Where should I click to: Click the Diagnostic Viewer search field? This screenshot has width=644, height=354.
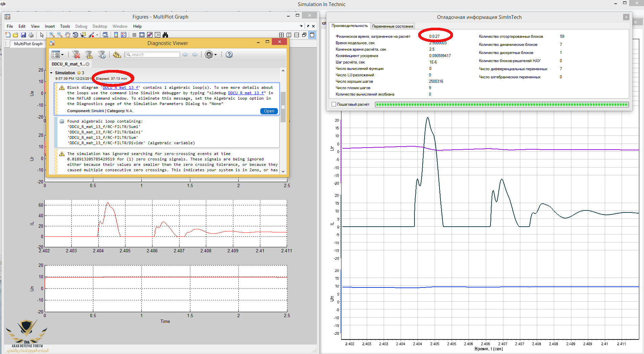pos(152,54)
